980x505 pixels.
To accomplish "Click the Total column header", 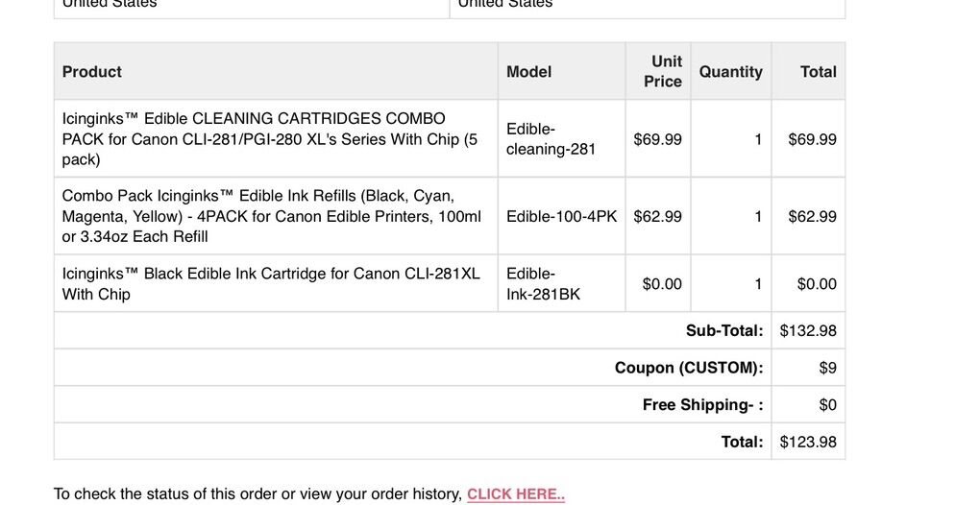I will (x=818, y=72).
